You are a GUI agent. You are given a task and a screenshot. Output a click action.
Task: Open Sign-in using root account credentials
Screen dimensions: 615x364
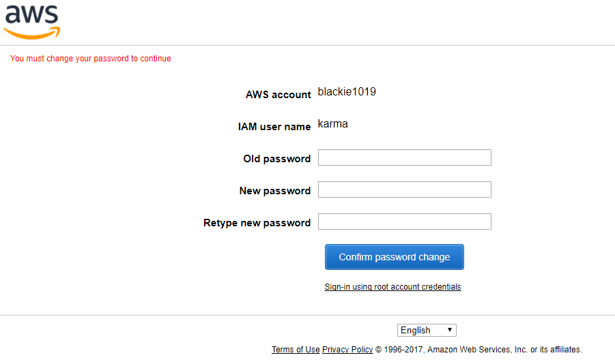pos(392,287)
